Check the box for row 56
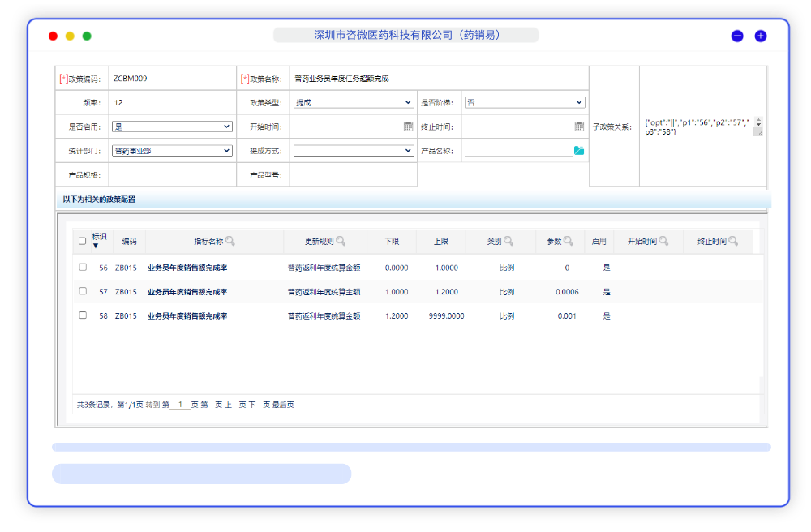 tap(83, 267)
